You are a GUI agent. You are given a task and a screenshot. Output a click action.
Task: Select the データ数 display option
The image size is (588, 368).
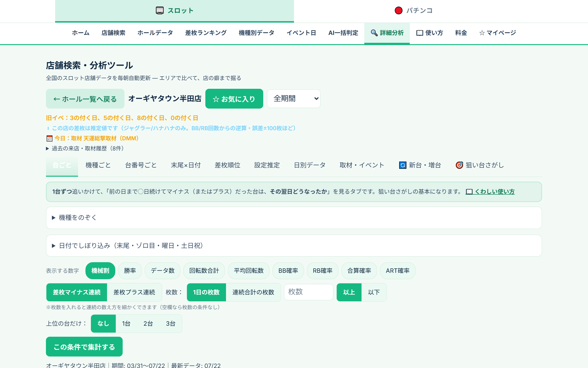163,271
